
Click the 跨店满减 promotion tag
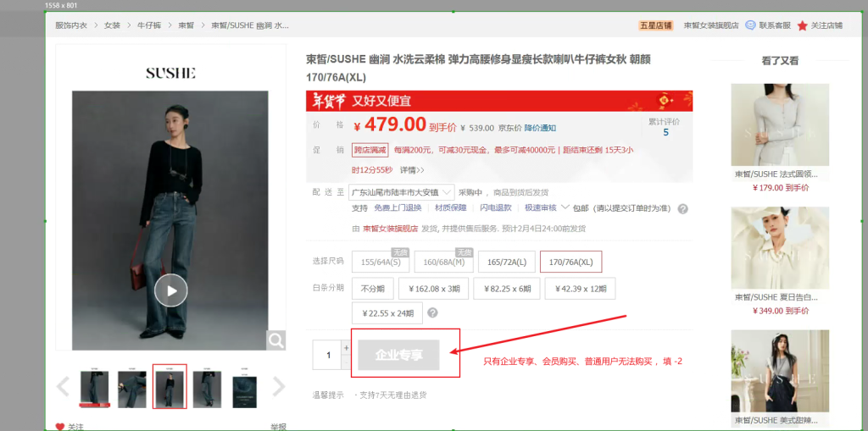point(370,150)
